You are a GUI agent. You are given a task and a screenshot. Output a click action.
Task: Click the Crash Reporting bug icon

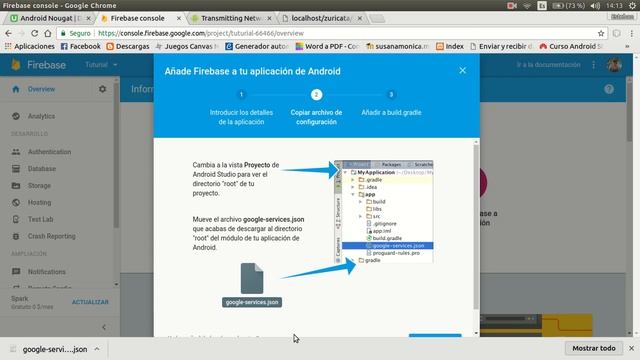tap(16, 236)
